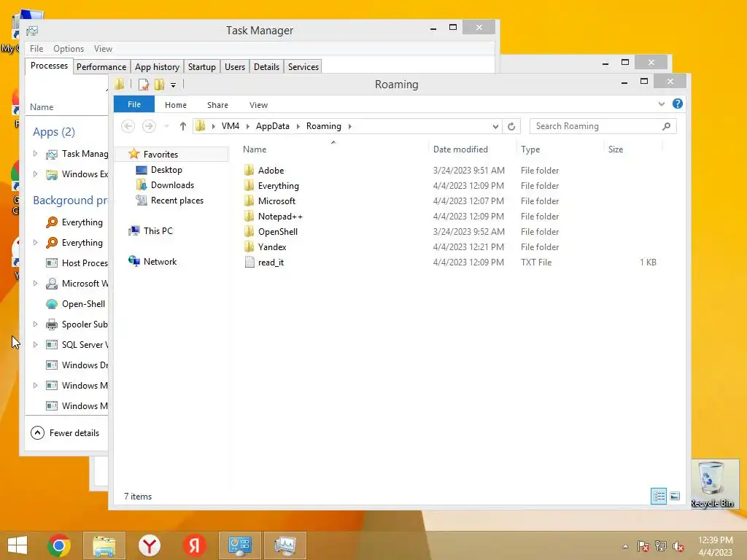This screenshot has height=560, width=747.
Task: Click the Back navigation arrow
Action: click(128, 126)
